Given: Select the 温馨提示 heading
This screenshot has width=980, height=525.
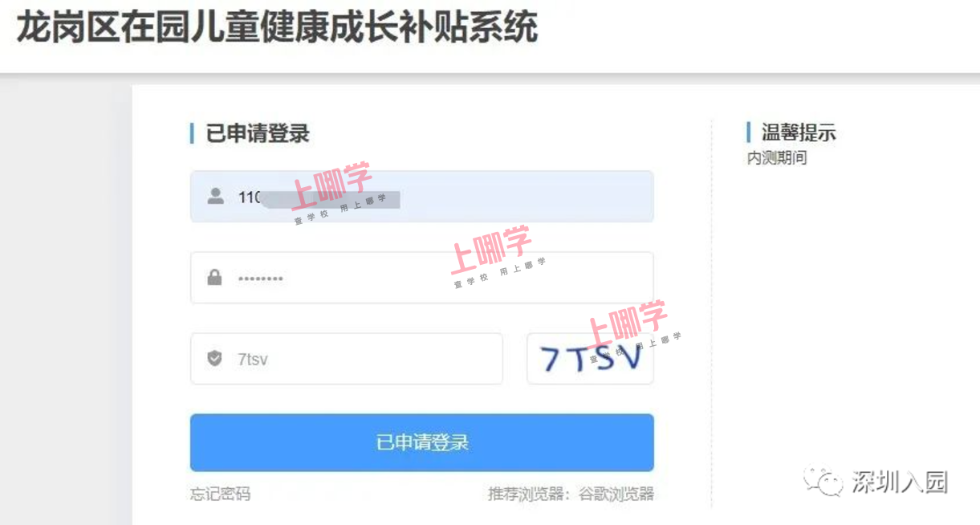Looking at the screenshot, I should click(x=799, y=132).
